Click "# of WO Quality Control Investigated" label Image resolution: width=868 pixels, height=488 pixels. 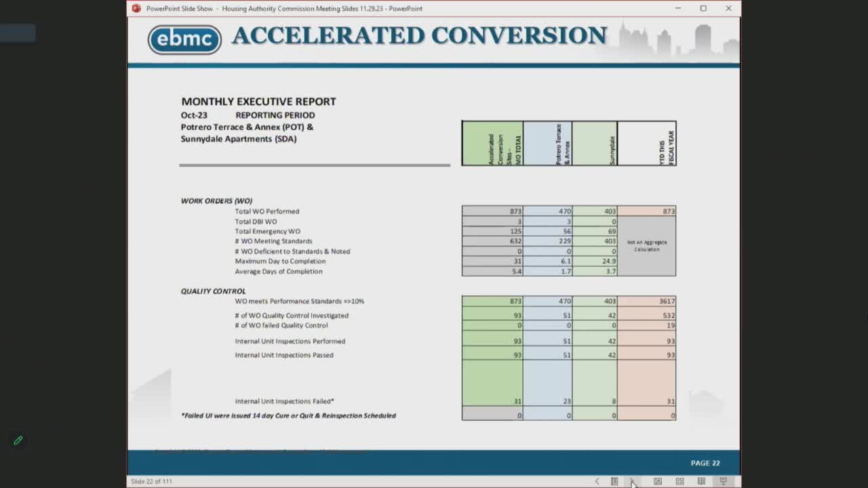(x=292, y=315)
